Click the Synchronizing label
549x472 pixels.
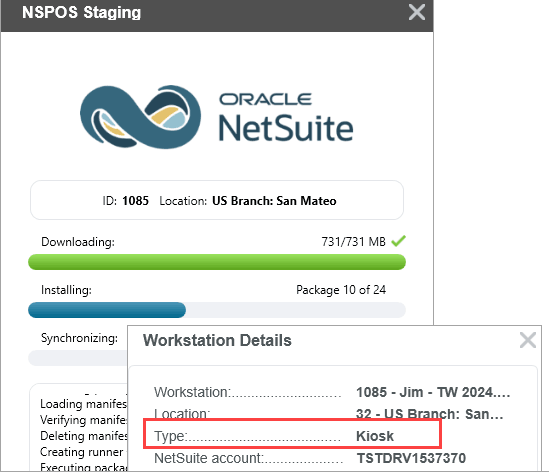tap(79, 338)
